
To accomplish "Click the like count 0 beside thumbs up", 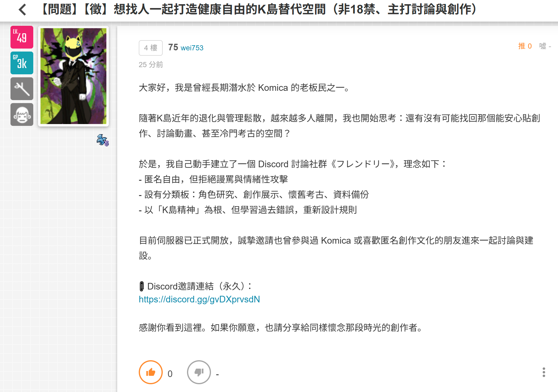I will pyautogui.click(x=170, y=374).
